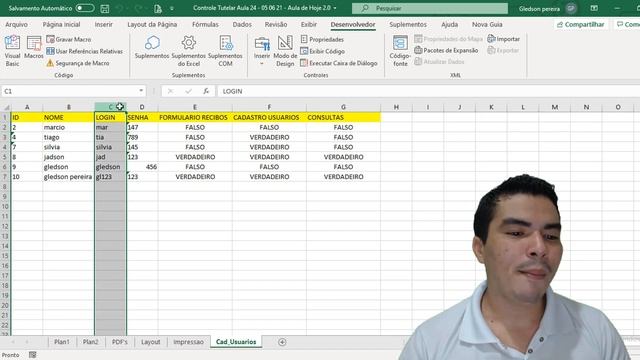Screen dimensions: 640x360
Task: Click the FORMULARIO RECIBOS header cell
Action: (195, 118)
